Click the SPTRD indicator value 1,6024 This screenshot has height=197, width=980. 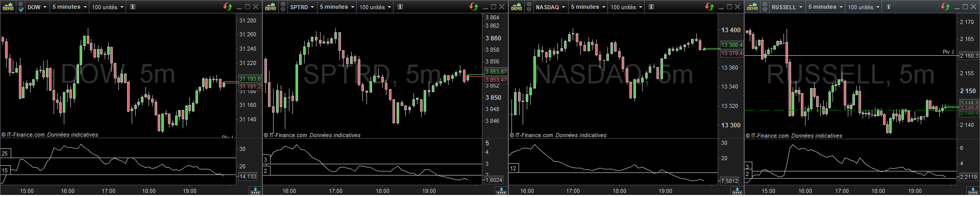(x=494, y=180)
